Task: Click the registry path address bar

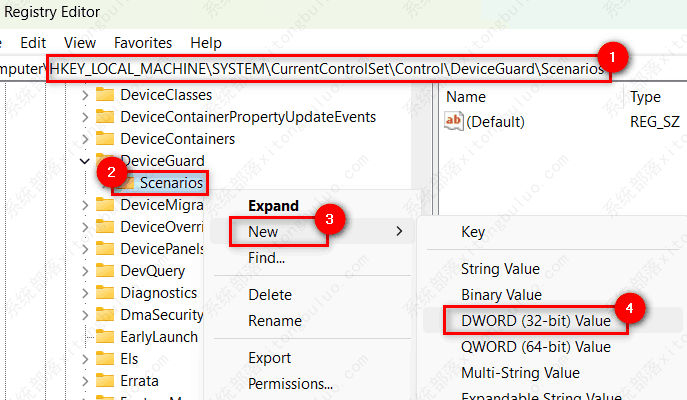Action: point(328,70)
